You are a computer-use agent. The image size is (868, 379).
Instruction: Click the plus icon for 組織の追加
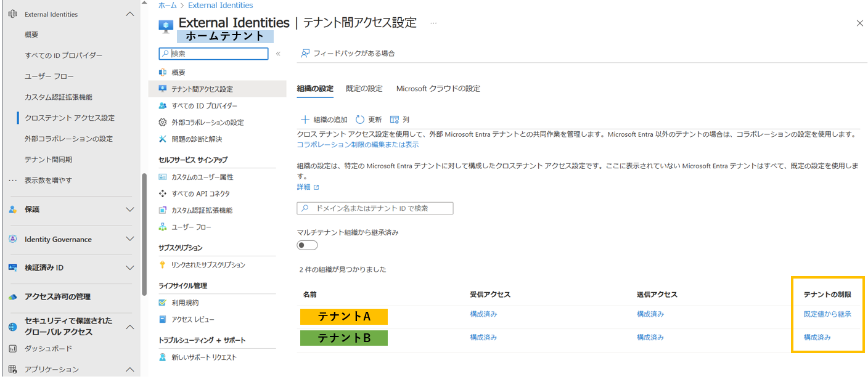coord(305,120)
